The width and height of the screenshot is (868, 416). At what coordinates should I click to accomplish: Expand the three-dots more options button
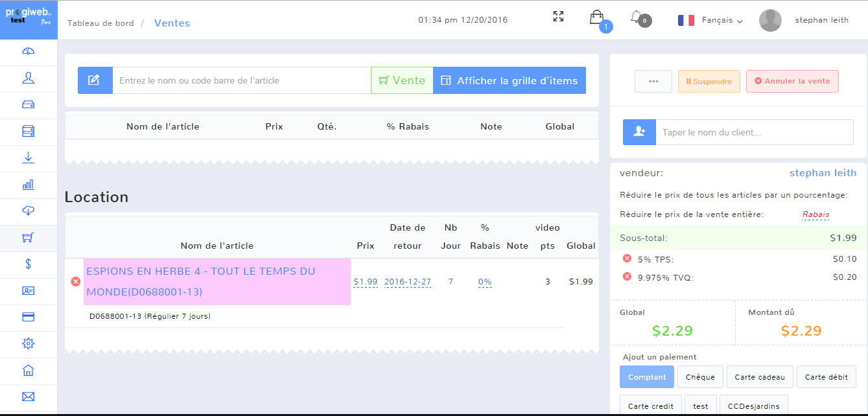pyautogui.click(x=653, y=82)
